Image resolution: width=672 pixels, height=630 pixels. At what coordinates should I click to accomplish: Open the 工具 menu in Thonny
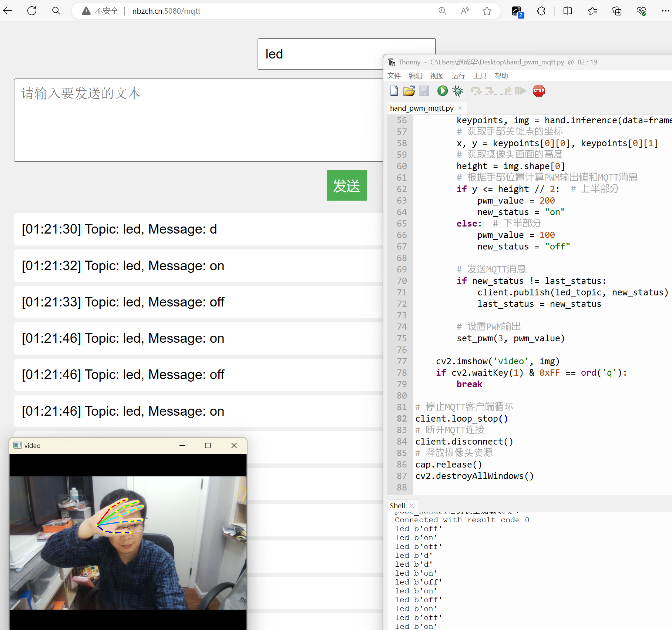coord(480,76)
